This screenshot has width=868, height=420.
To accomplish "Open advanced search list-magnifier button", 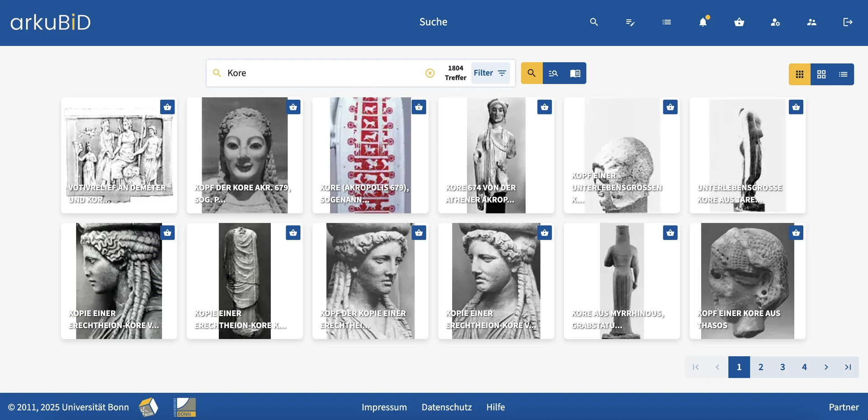I will tap(553, 73).
